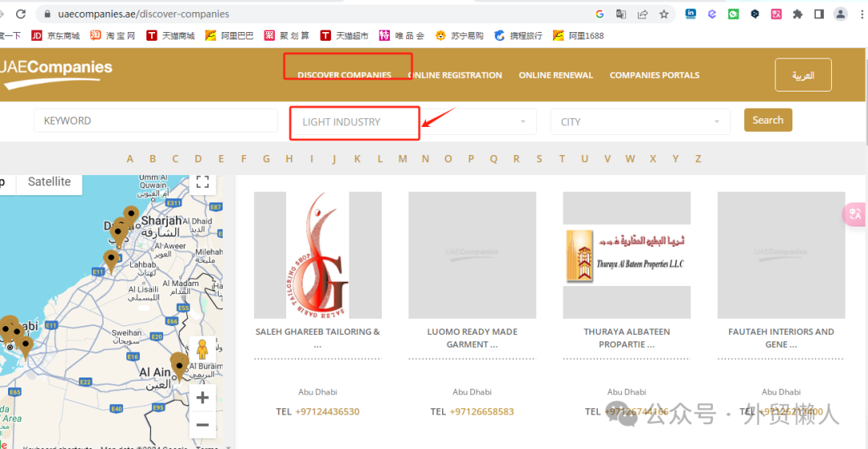
Task: Open the LinkedIn extension icon
Action: click(x=691, y=14)
